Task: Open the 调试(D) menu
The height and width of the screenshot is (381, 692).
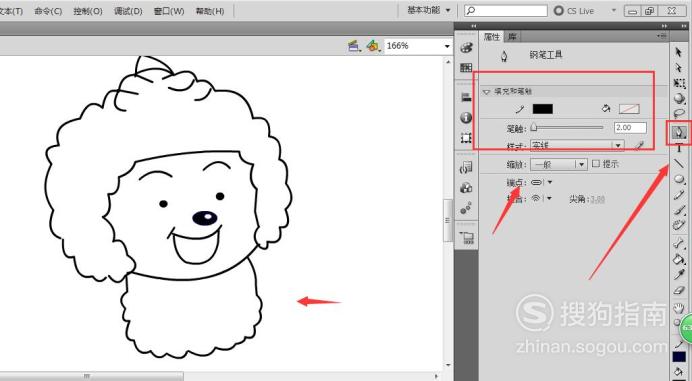Action: (128, 11)
